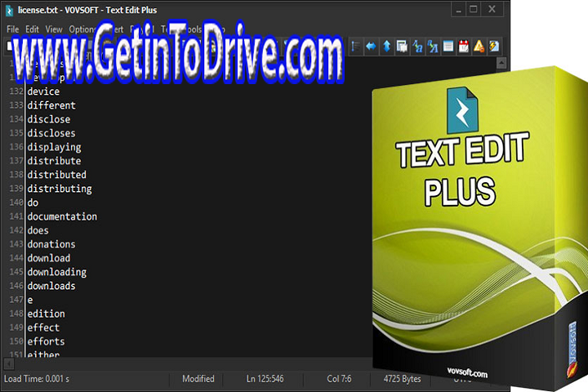Open the Options menu
The image size is (588, 392).
point(83,29)
